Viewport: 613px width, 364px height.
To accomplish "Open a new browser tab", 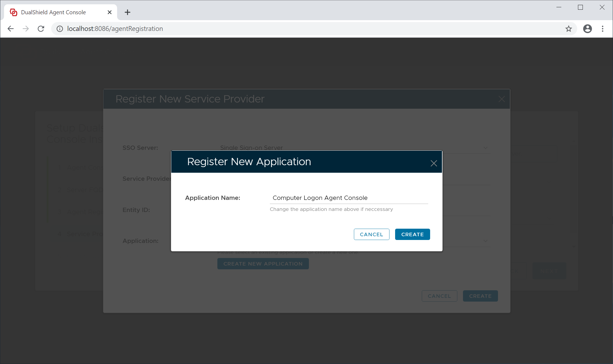I will [x=127, y=12].
